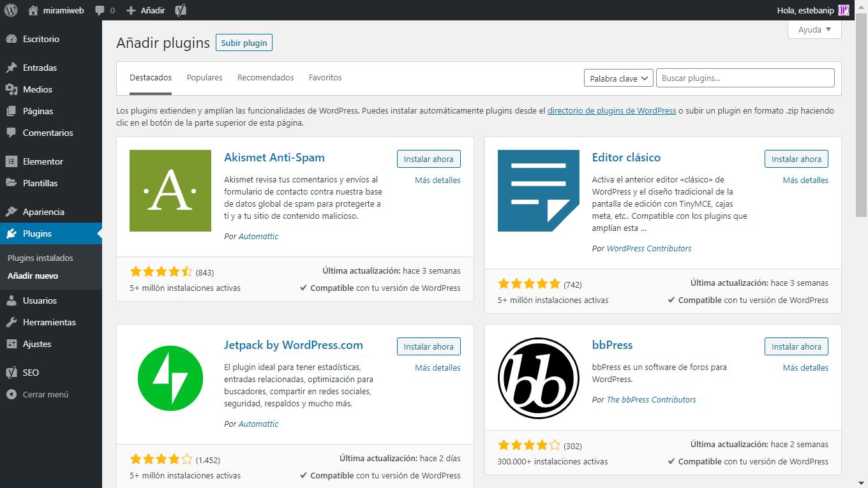Click the Ajustes settings icon
868x488 pixels.
point(11,344)
